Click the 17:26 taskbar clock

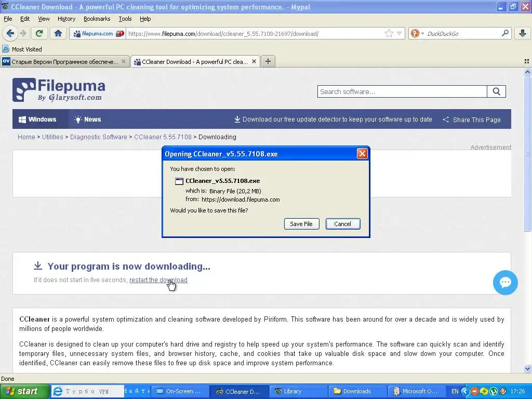tap(518, 391)
